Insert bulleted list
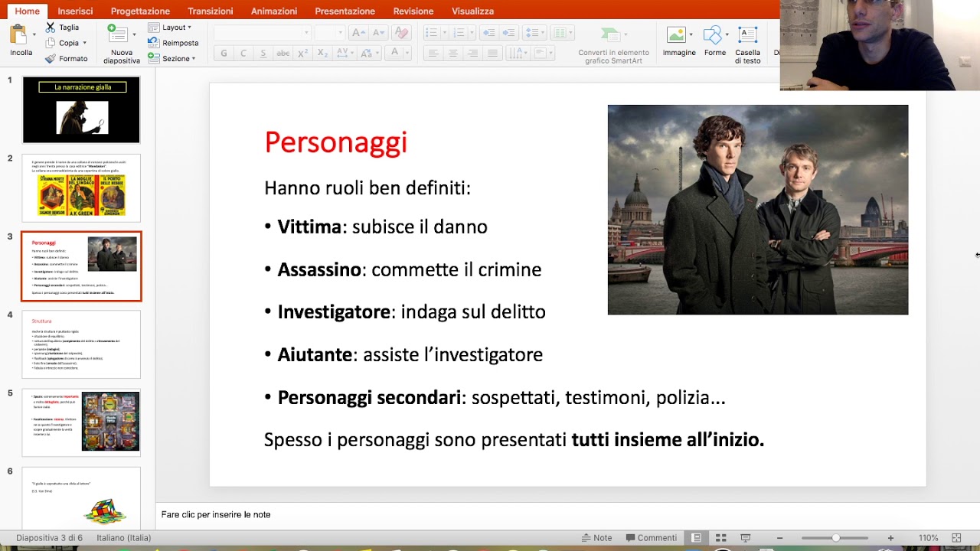Screen dimensions: 980x551 pos(432,33)
